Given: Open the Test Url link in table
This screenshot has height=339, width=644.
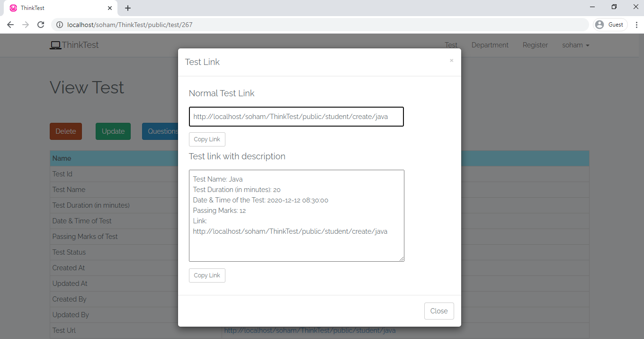Looking at the screenshot, I should coord(310,330).
